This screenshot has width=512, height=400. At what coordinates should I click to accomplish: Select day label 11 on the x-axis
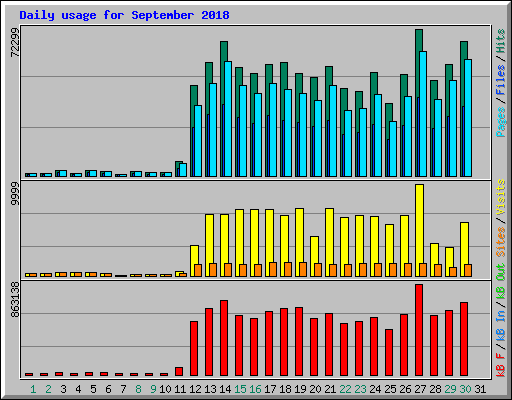pos(180,389)
